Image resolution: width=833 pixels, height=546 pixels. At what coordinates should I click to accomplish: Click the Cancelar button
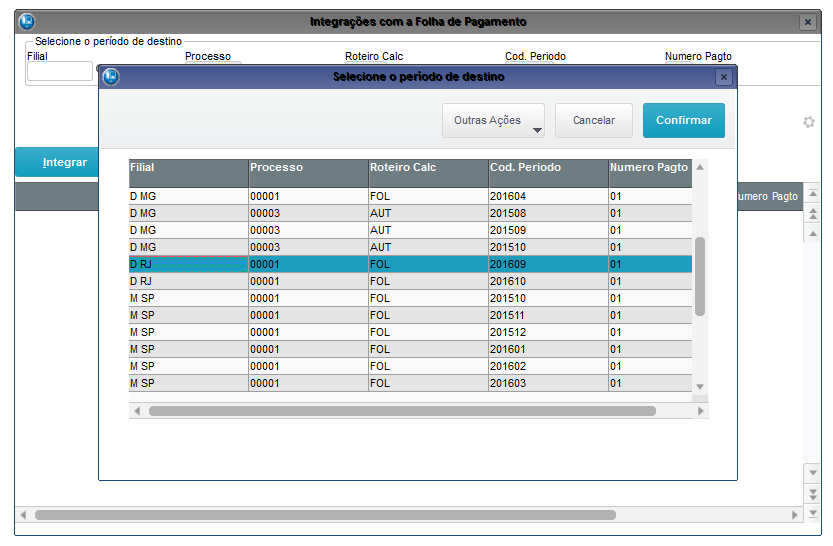point(593,121)
